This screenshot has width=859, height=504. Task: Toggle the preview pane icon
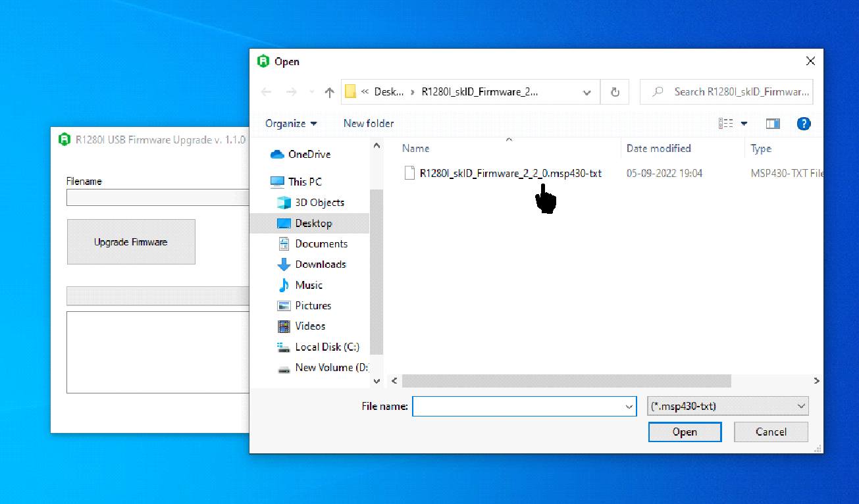tap(773, 124)
